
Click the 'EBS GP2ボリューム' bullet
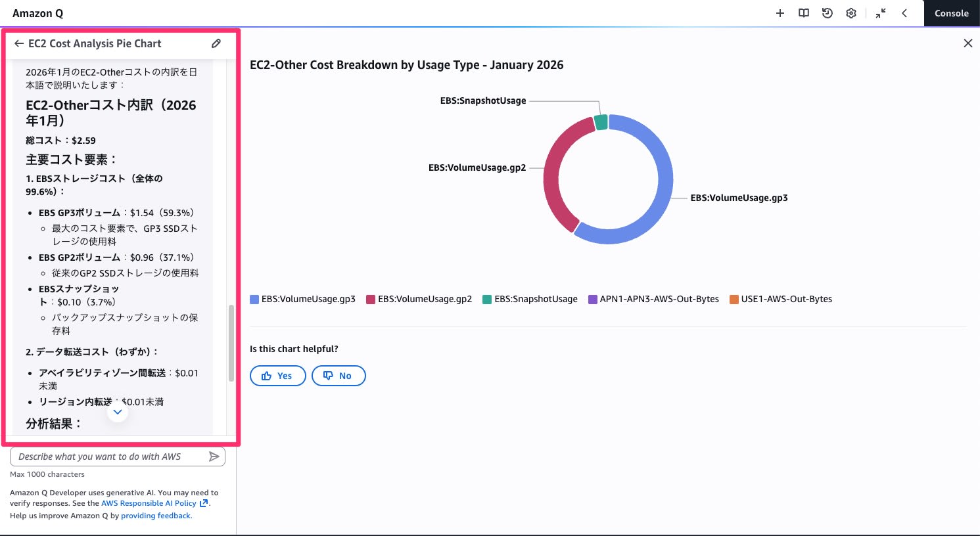[x=116, y=257]
